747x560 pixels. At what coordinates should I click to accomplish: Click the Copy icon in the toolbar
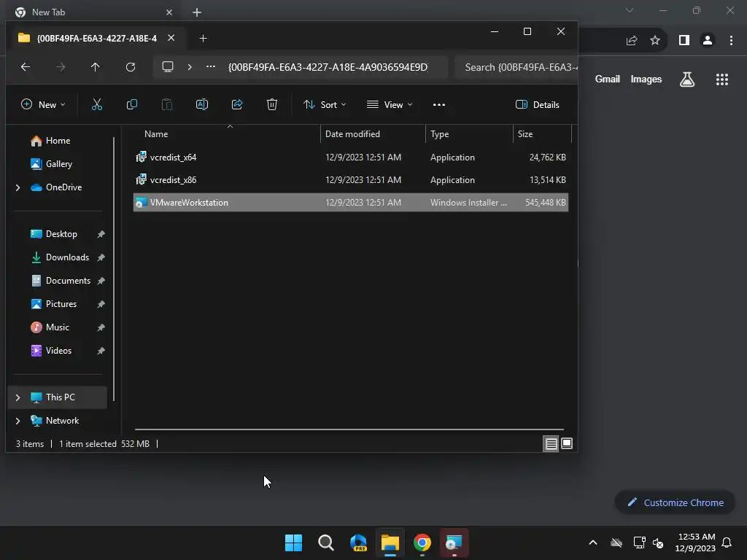click(x=132, y=105)
